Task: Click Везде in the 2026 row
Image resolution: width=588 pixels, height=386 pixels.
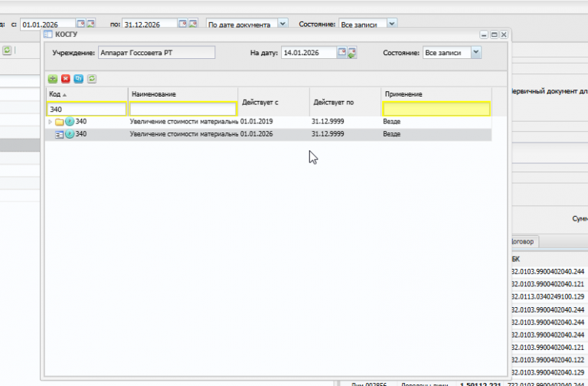Action: tap(391, 134)
